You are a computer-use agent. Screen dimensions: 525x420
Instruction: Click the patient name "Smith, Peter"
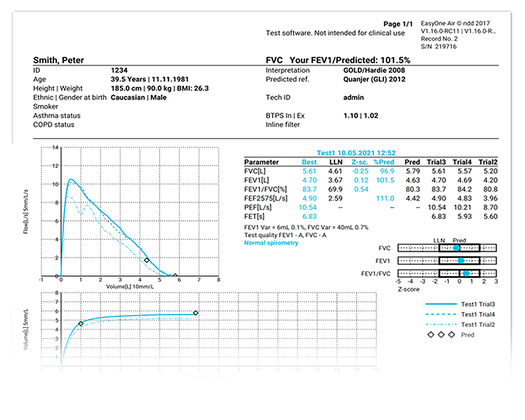(58, 60)
